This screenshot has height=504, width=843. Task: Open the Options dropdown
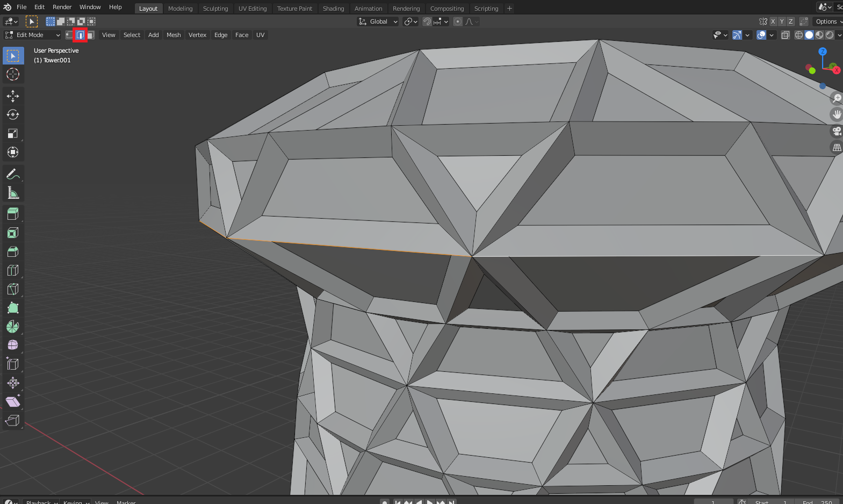(827, 21)
